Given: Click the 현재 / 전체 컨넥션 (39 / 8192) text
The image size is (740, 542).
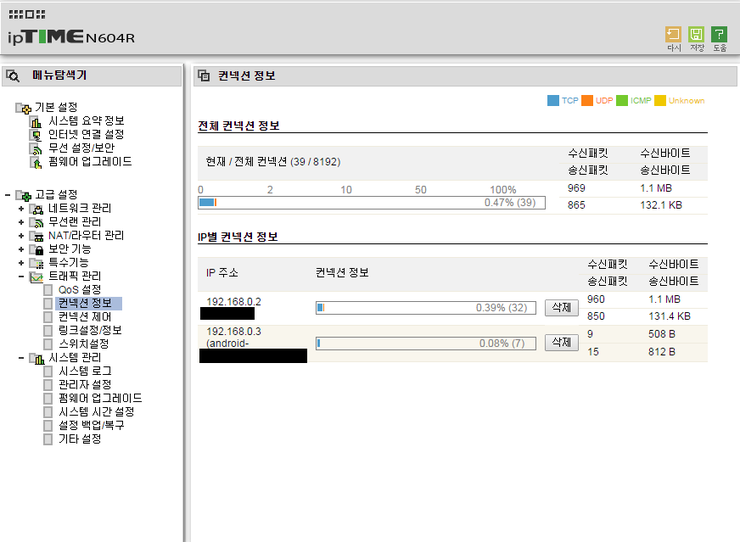Looking at the screenshot, I should [273, 162].
